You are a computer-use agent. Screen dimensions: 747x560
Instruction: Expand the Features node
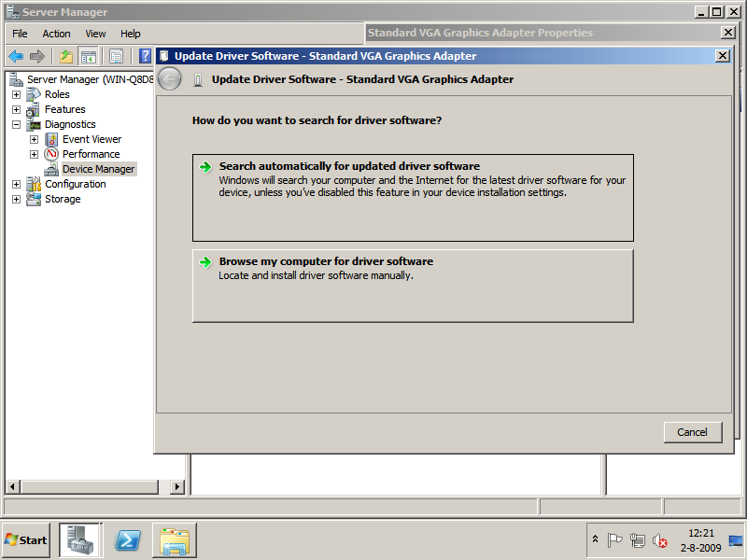pos(16,109)
